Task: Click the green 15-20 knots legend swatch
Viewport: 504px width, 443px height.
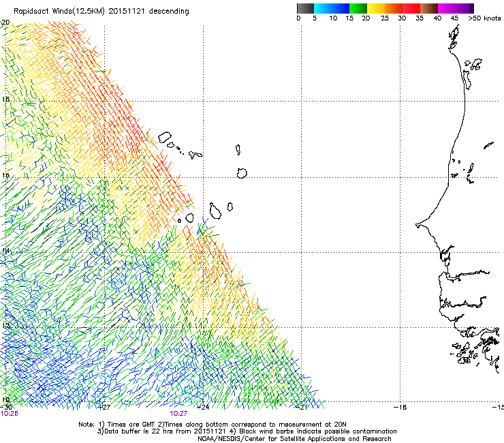Action: pyautogui.click(x=358, y=8)
